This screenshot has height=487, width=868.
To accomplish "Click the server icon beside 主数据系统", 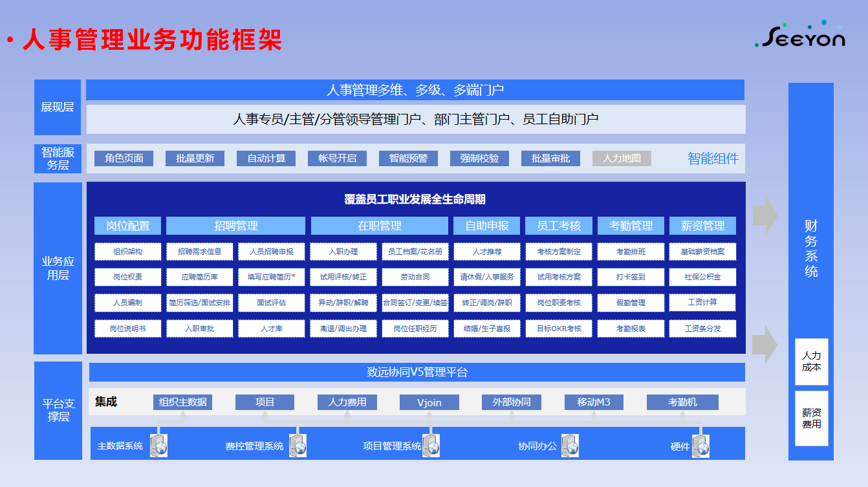I will [158, 446].
